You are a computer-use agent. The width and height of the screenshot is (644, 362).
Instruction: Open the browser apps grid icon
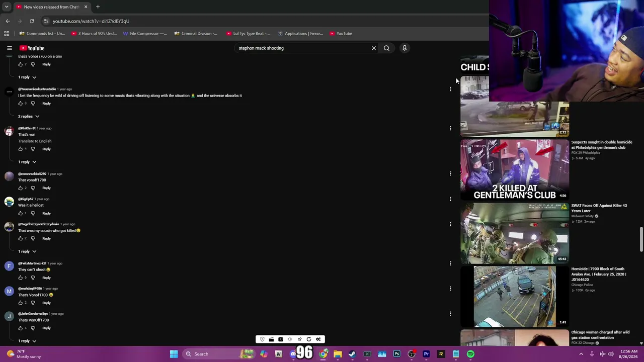(7, 34)
